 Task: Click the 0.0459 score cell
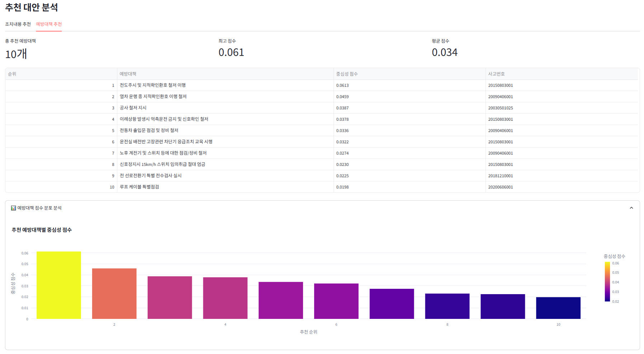(x=342, y=97)
